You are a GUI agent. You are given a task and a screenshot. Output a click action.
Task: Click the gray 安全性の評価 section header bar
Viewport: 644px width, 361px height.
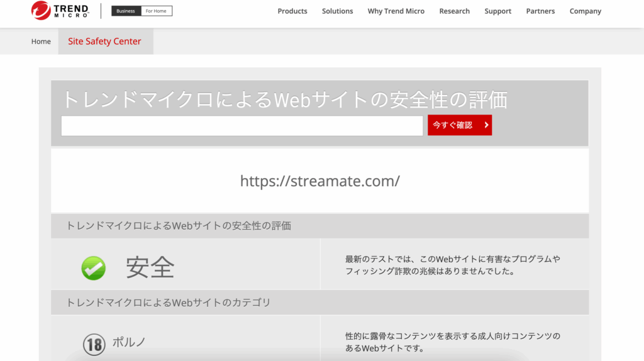coord(320,226)
